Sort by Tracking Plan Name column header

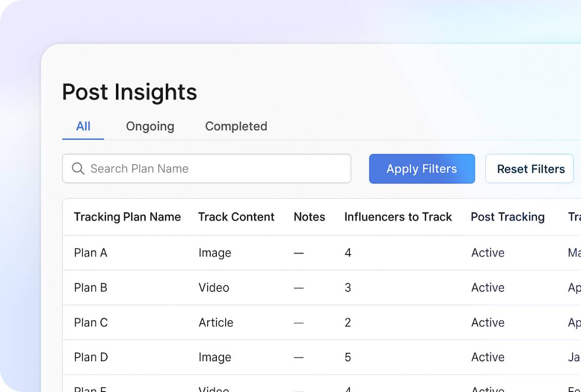127,217
